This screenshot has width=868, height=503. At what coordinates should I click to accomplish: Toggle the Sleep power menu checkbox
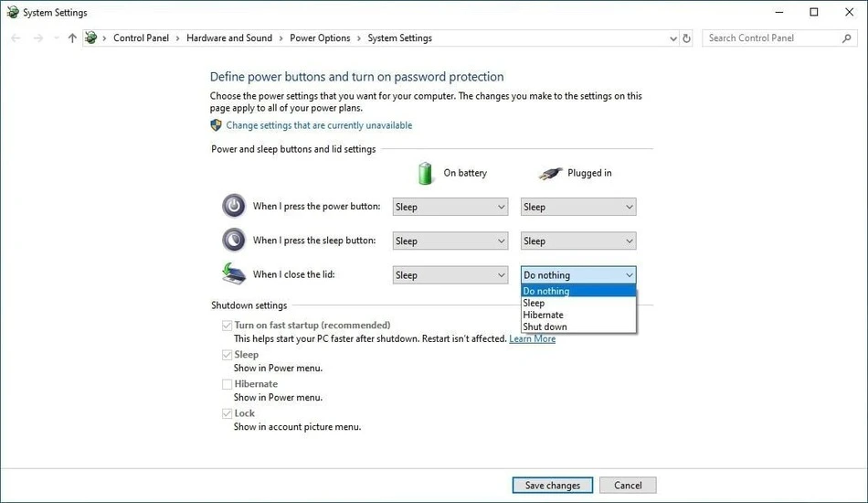point(227,355)
